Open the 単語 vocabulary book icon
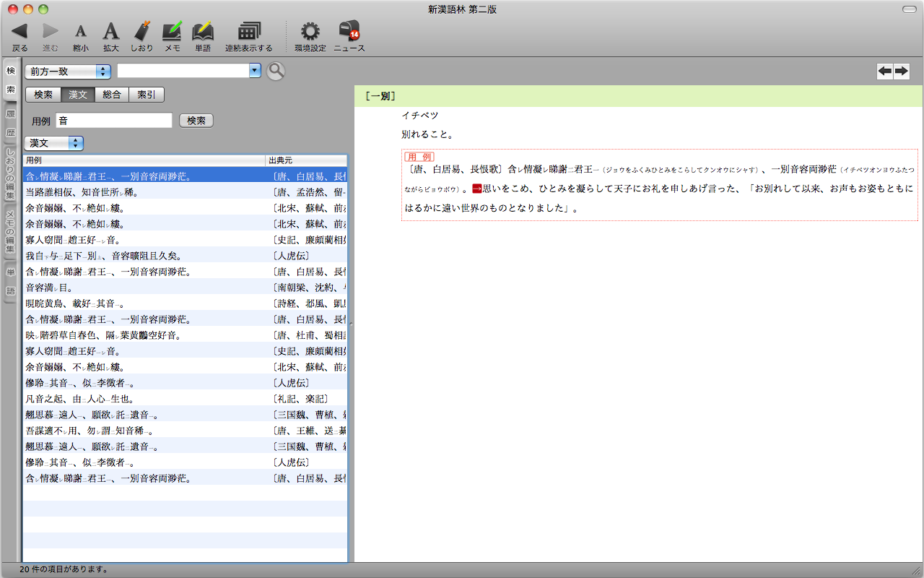Viewport: 924px width, 578px height. pos(203,32)
